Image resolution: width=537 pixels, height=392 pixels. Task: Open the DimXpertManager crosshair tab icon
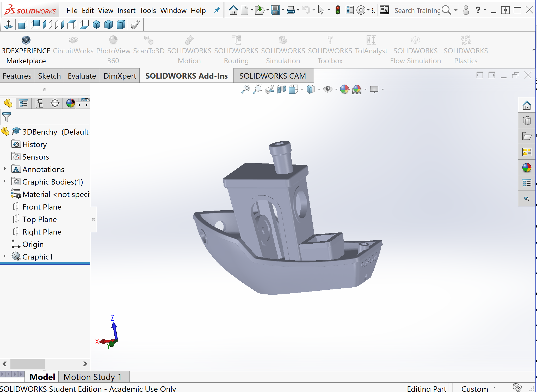coord(55,103)
